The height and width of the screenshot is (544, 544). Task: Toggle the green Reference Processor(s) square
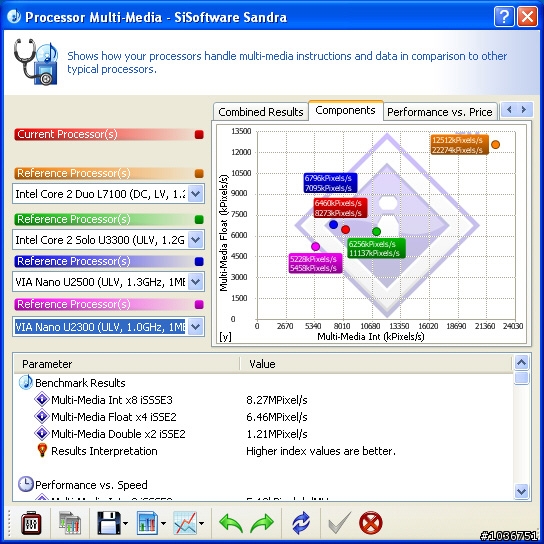199,219
